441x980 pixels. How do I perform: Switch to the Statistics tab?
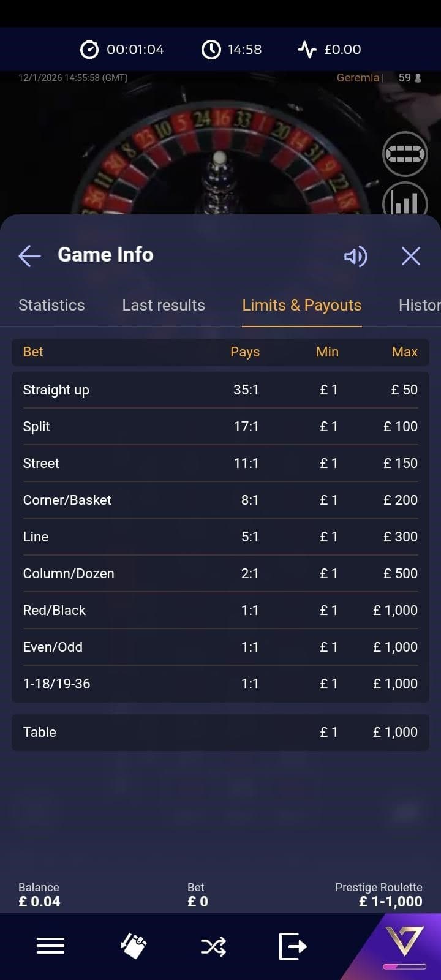coord(51,304)
